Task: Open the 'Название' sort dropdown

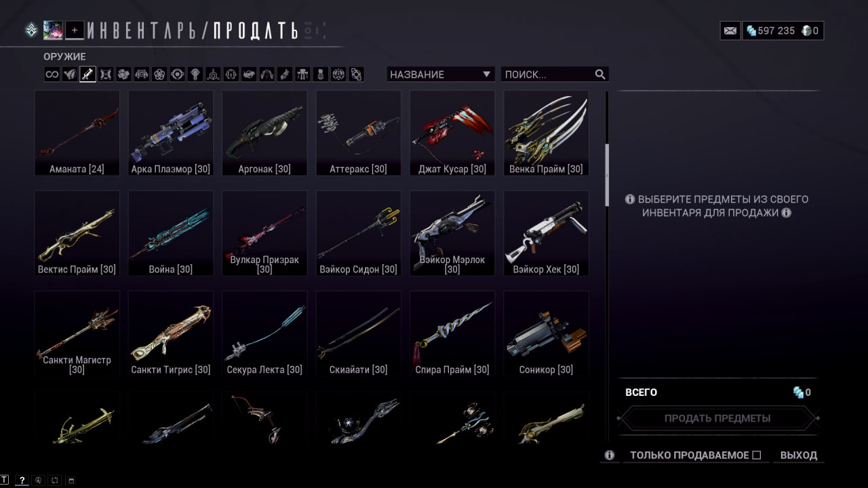Action: pyautogui.click(x=441, y=75)
